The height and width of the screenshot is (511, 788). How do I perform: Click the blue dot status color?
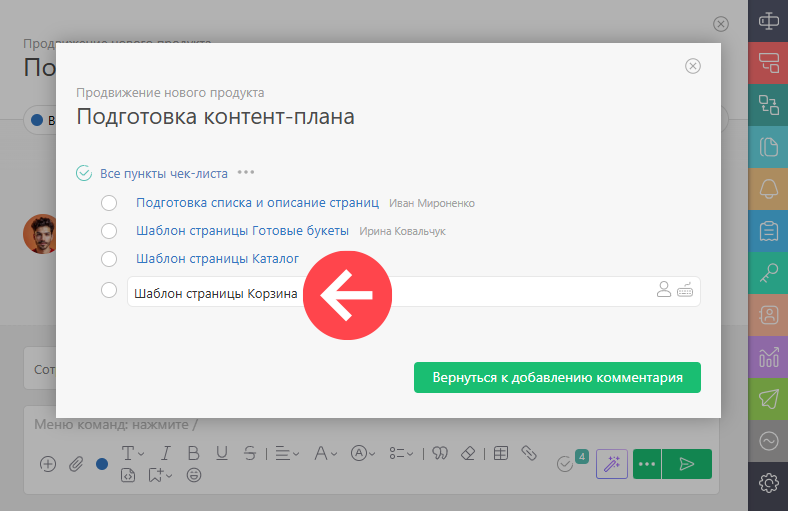click(x=102, y=464)
